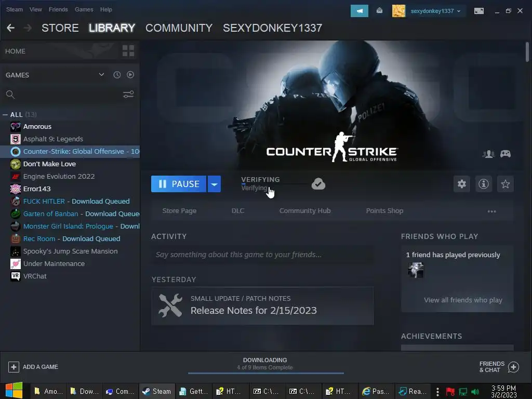Click the activity say something field
The height and width of the screenshot is (399, 532).
pos(262,255)
